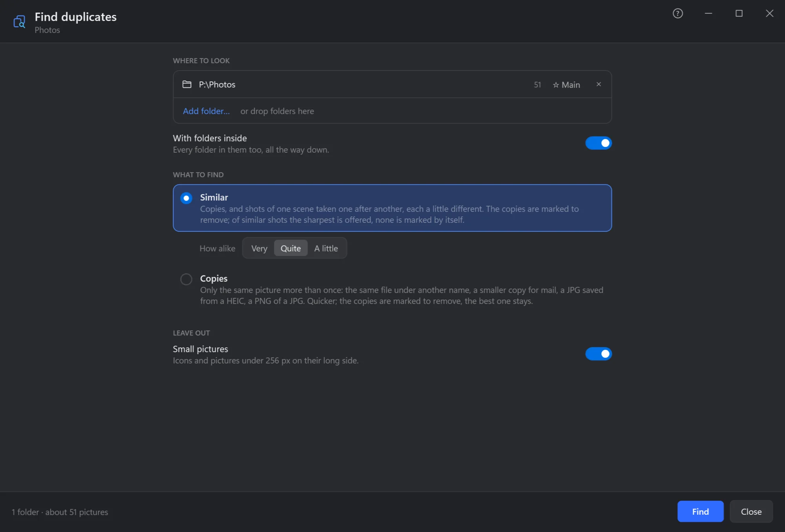Minimize the Find duplicates window

(x=708, y=14)
